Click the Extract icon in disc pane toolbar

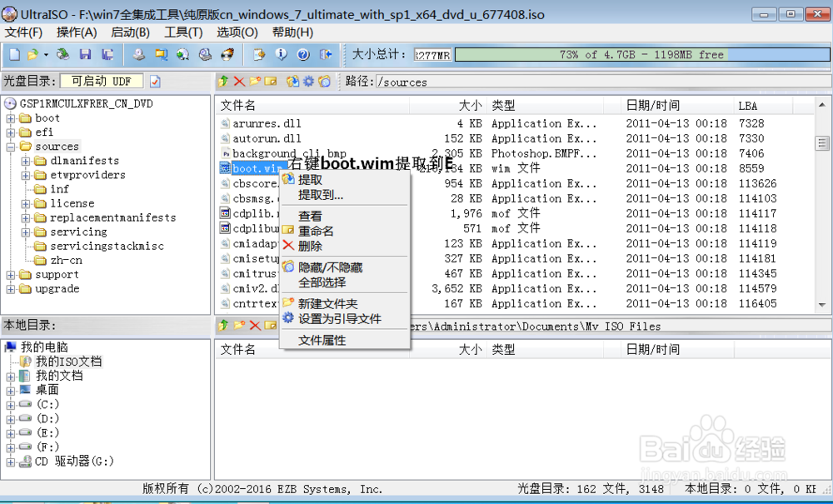tap(292, 82)
